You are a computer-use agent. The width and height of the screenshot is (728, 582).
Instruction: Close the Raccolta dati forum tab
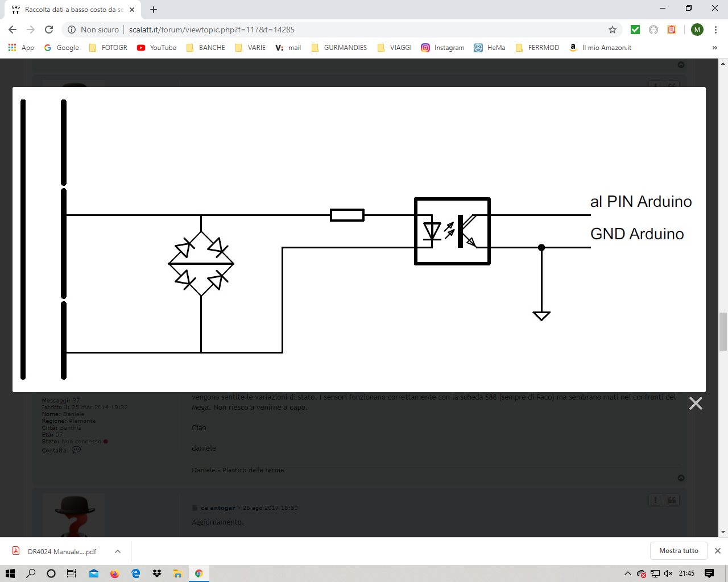point(132,10)
